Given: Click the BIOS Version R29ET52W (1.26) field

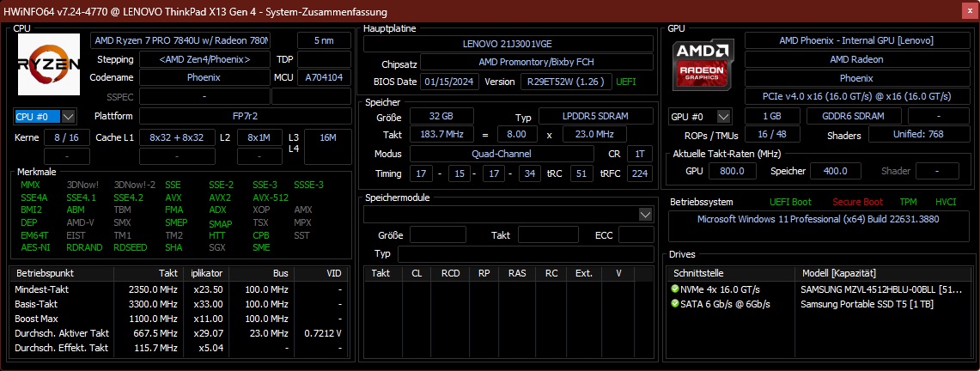Looking at the screenshot, I should pyautogui.click(x=566, y=82).
